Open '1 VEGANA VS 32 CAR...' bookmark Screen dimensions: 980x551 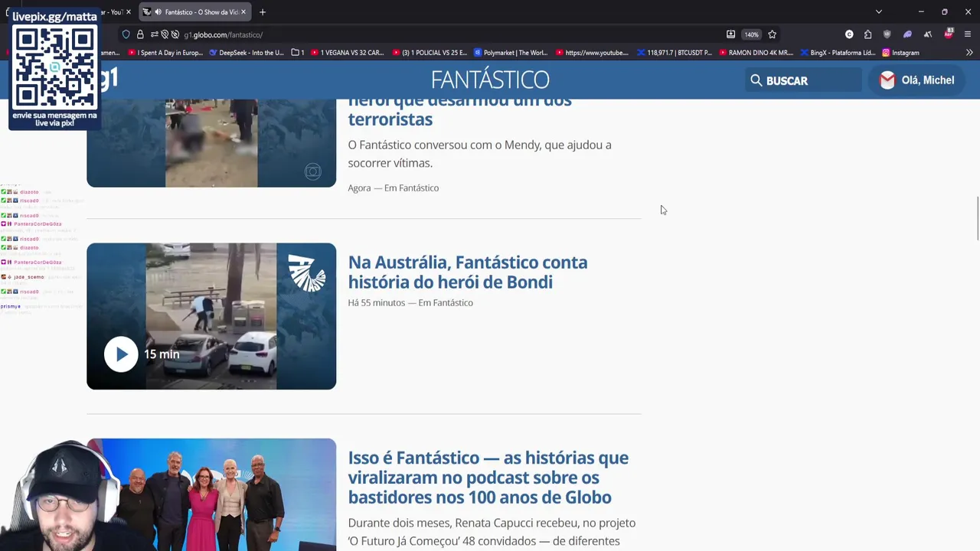tap(346, 53)
